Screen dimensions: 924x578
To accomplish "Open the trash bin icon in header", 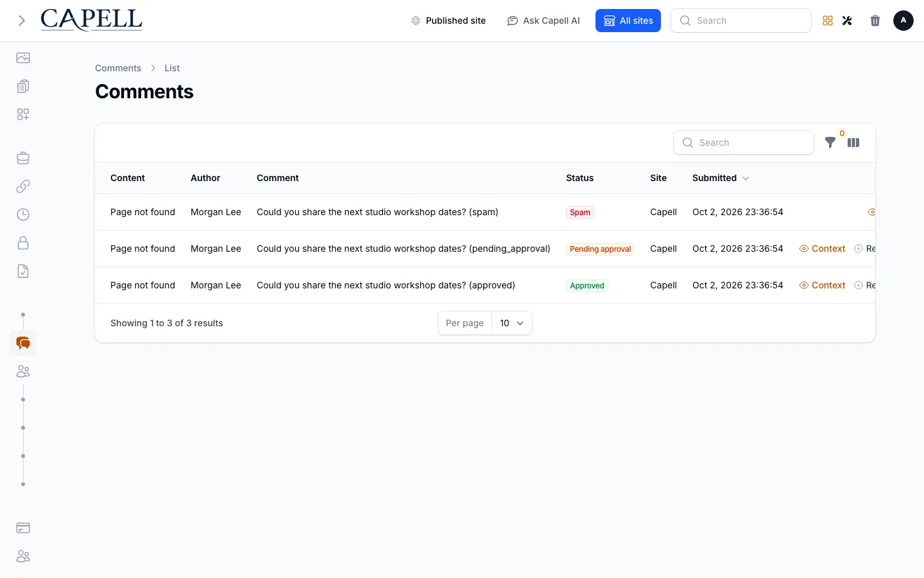I will (x=875, y=21).
